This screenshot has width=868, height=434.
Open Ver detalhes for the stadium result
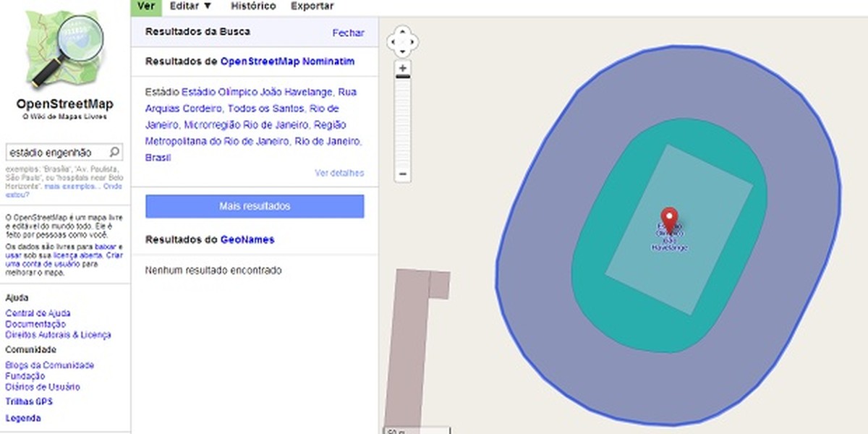pyautogui.click(x=340, y=173)
